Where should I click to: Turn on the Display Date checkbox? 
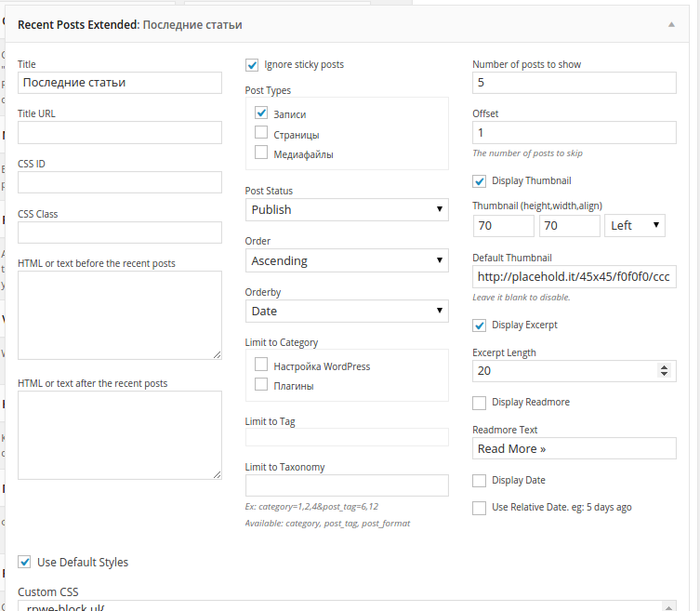[480, 481]
